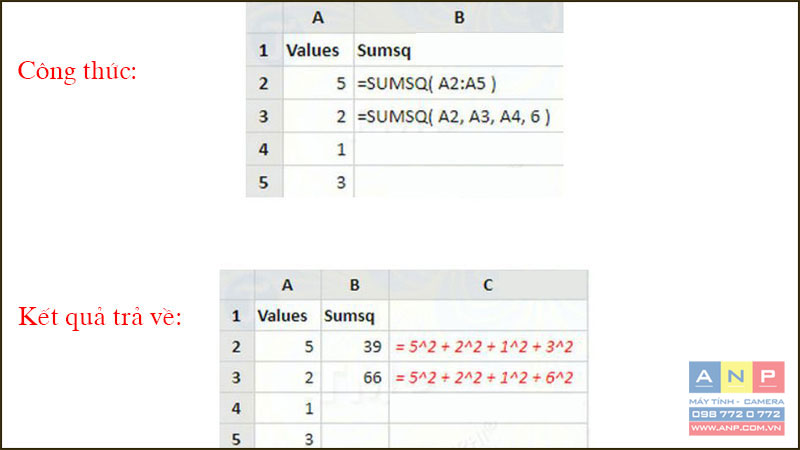800x450 pixels.
Task: Click row 4 header in top table
Action: pos(264,151)
